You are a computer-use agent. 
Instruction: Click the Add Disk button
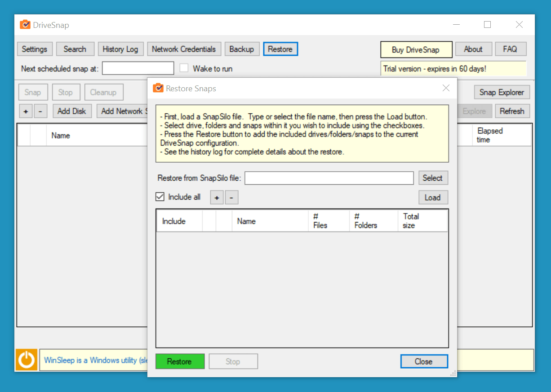coord(72,111)
